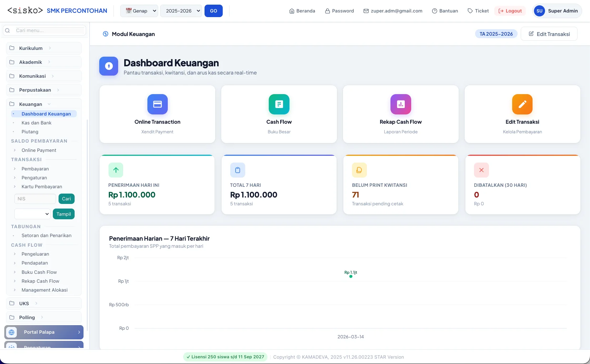
Task: Open the Kartu Pembayaran sidebar link
Action: (x=42, y=186)
